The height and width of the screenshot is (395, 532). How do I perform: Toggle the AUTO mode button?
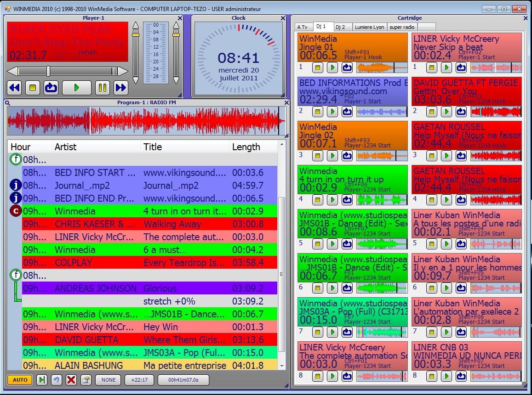[x=20, y=380]
